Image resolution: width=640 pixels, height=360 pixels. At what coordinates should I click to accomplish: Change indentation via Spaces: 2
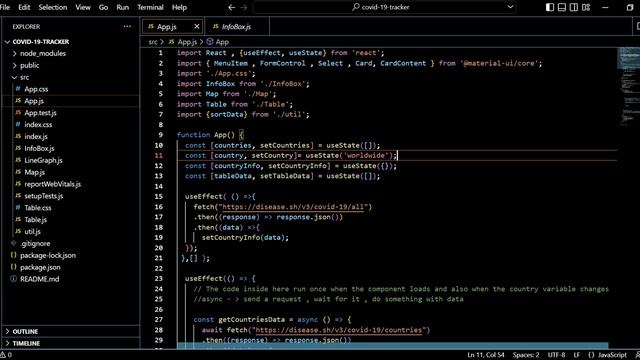pos(526,355)
